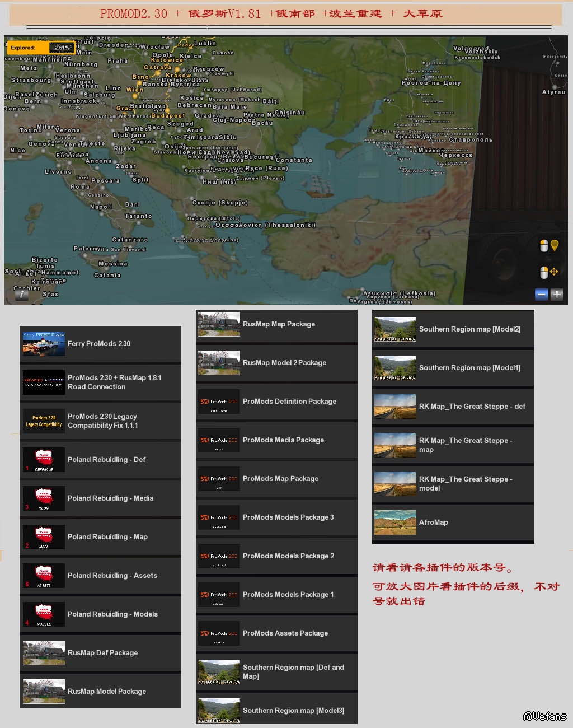Click the map zoom in plus button

[557, 294]
